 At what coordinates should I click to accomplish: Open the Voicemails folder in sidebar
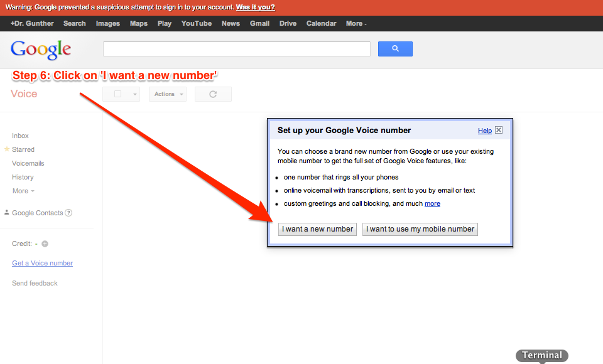click(28, 163)
